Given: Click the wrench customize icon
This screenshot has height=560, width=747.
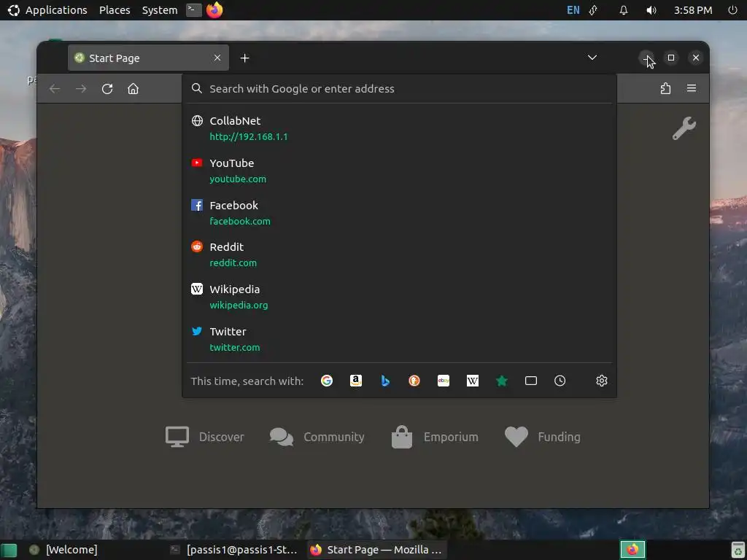Looking at the screenshot, I should [x=684, y=128].
